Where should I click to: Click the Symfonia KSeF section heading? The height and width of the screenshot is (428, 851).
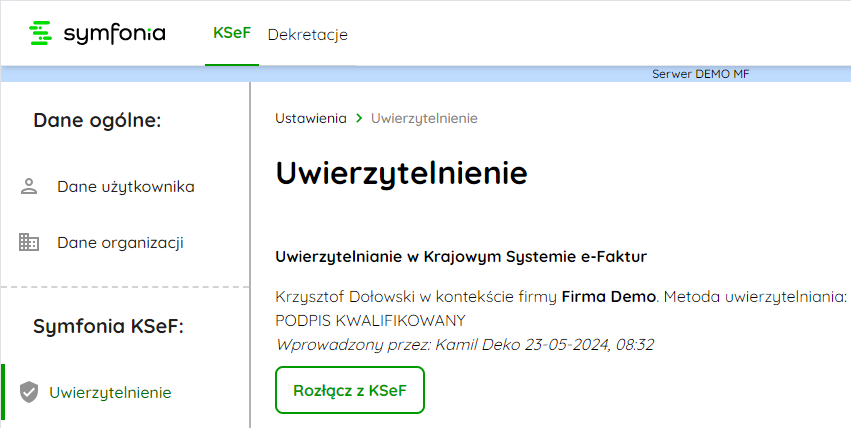click(x=109, y=327)
